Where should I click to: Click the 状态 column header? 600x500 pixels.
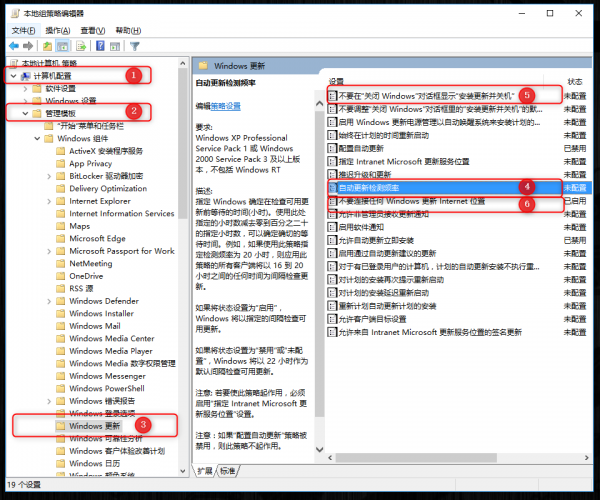pyautogui.click(x=574, y=81)
